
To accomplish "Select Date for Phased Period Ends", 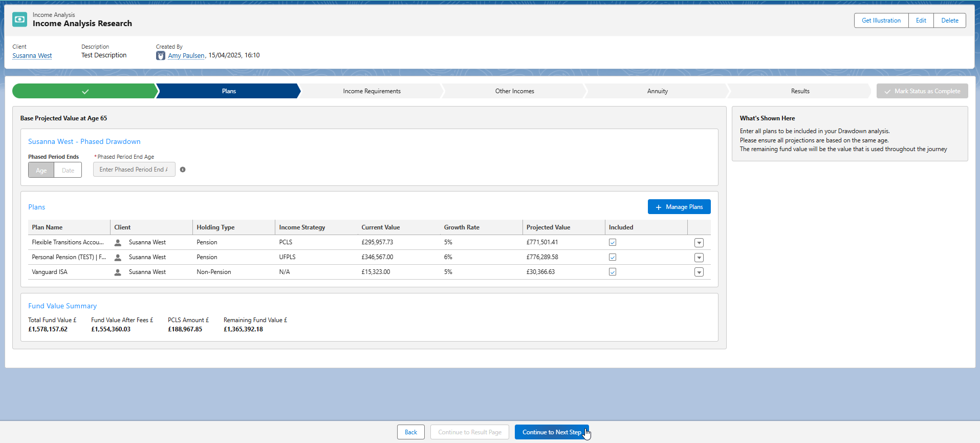I will tap(68, 170).
